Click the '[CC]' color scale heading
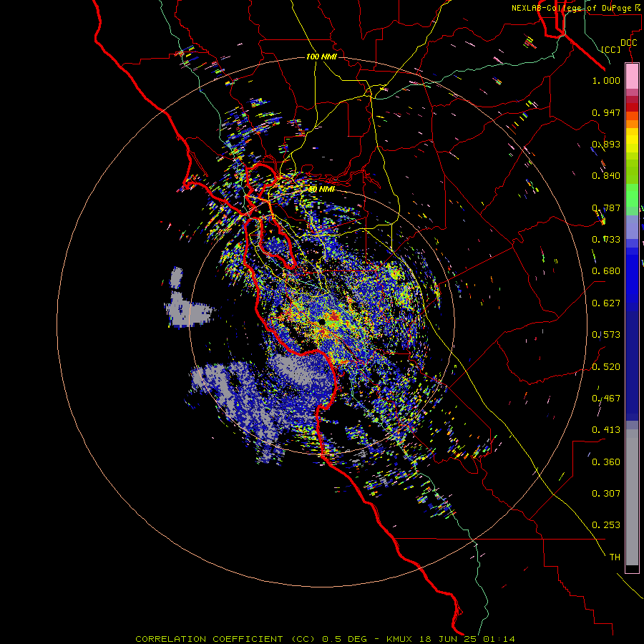Screen dimensions: 644x644 (x=611, y=49)
